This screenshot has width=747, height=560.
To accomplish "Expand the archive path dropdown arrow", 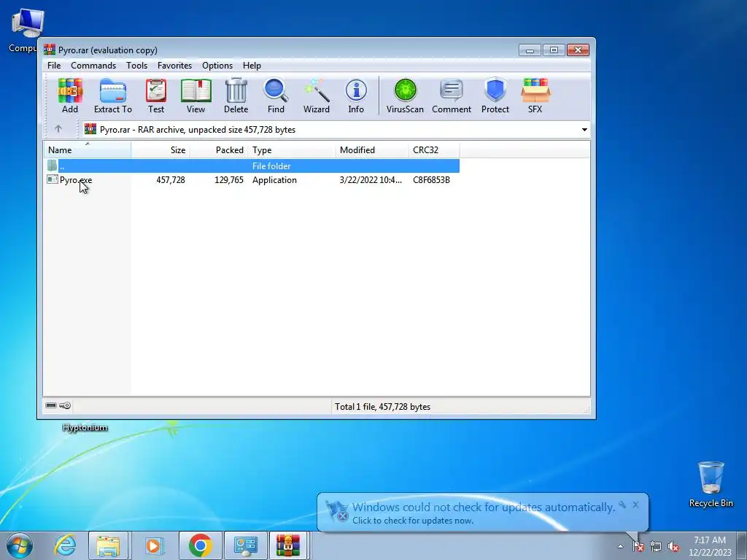I will pyautogui.click(x=584, y=130).
